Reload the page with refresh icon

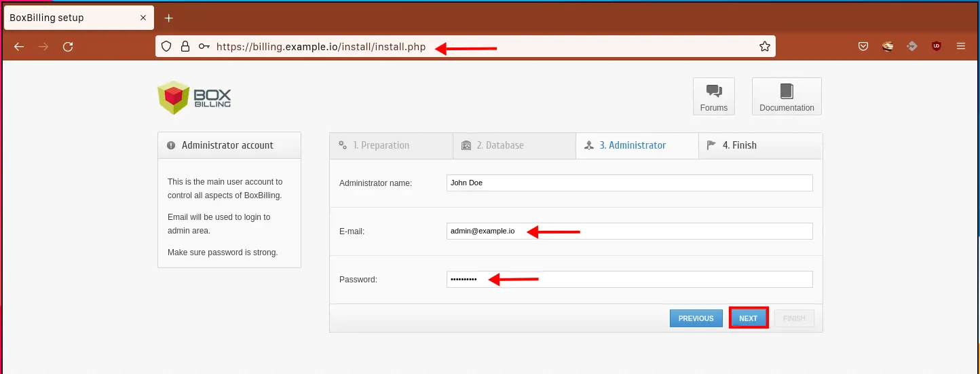pyautogui.click(x=68, y=46)
